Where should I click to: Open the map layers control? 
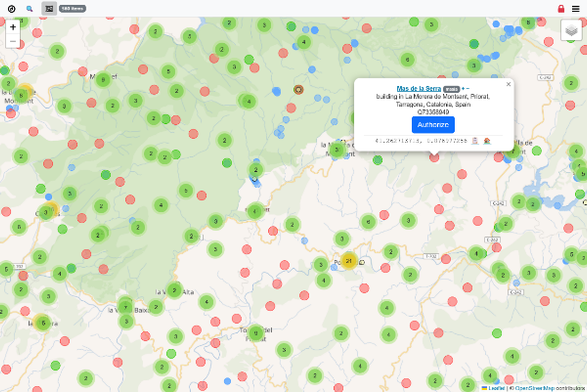pos(571,30)
